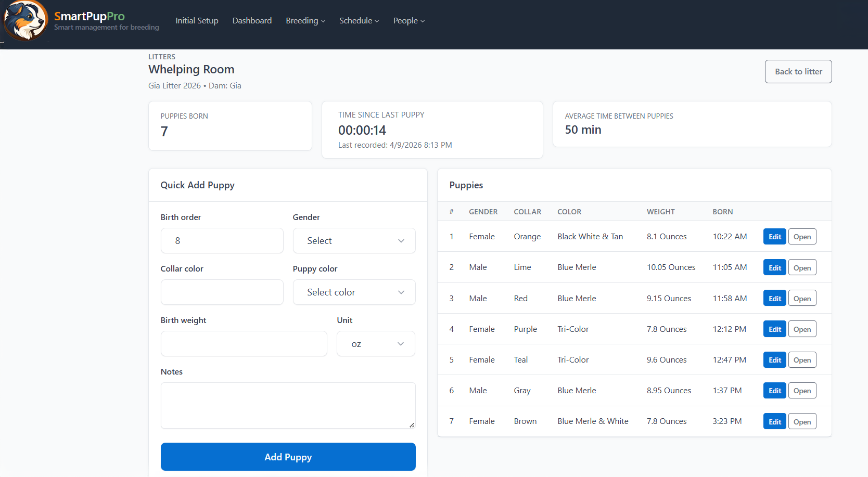Edit the Purple collar female puppy

tap(774, 329)
